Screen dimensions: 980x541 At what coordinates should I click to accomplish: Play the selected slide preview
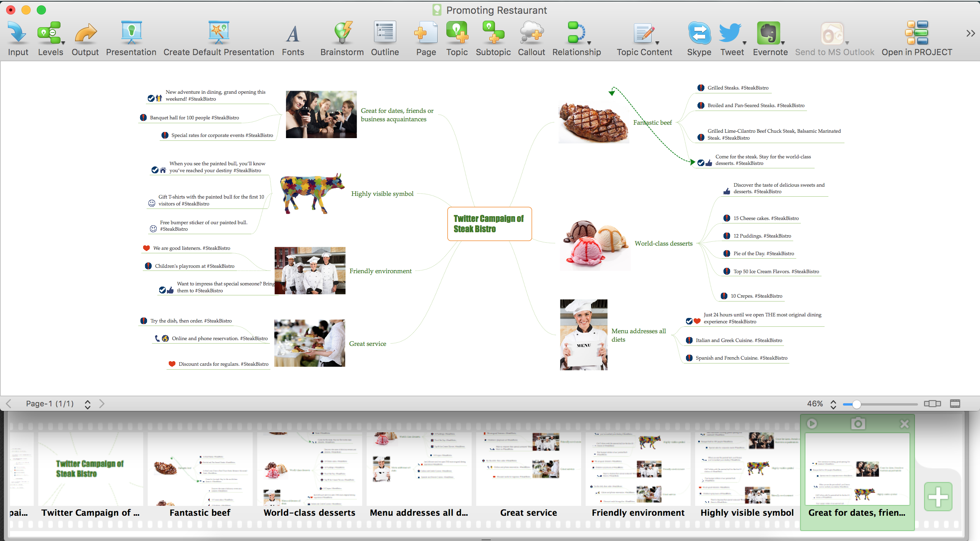click(x=812, y=424)
